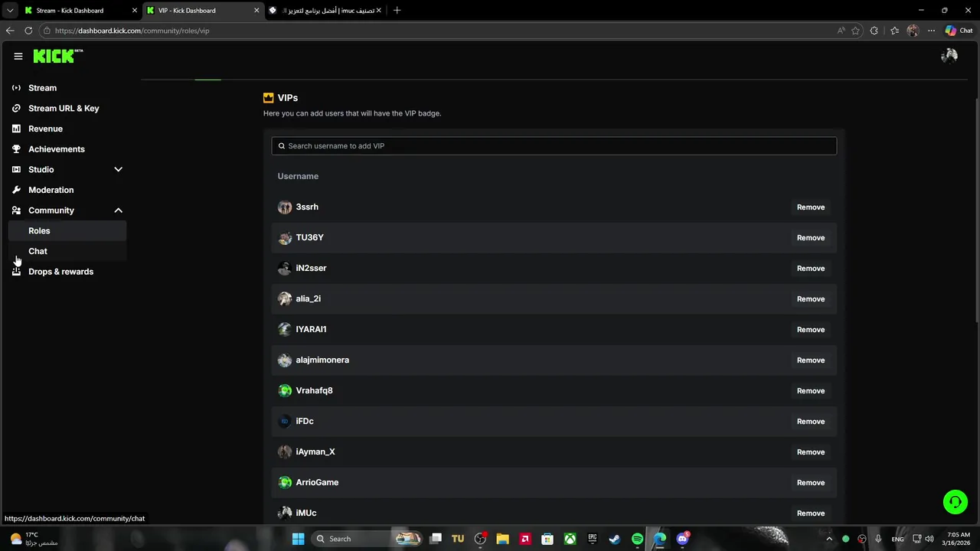Switch to the imuc Arabic browser tab
This screenshot has width=980, height=551.
click(x=325, y=11)
